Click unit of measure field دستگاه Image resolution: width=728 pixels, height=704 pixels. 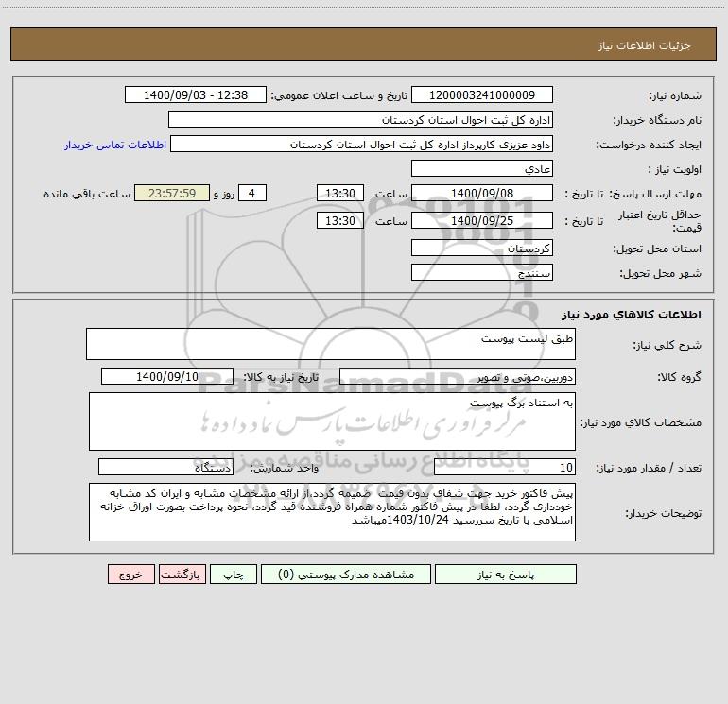pyautogui.click(x=165, y=467)
